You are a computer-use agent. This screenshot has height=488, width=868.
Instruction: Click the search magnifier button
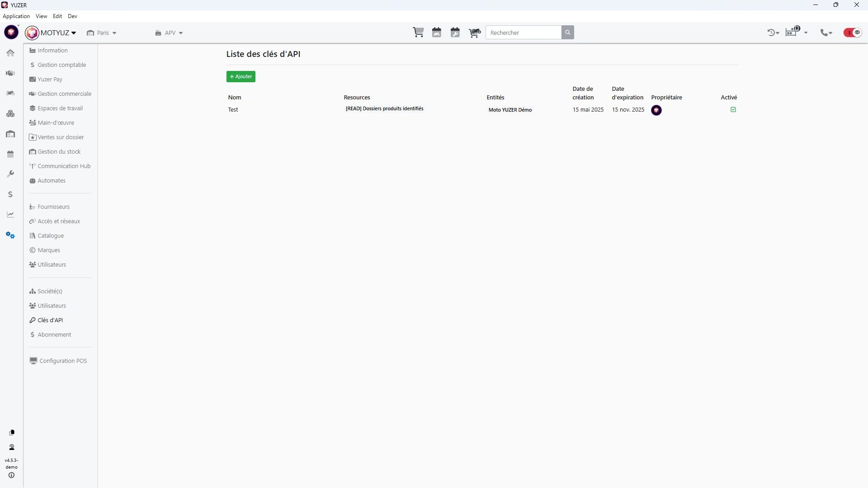coord(568,33)
